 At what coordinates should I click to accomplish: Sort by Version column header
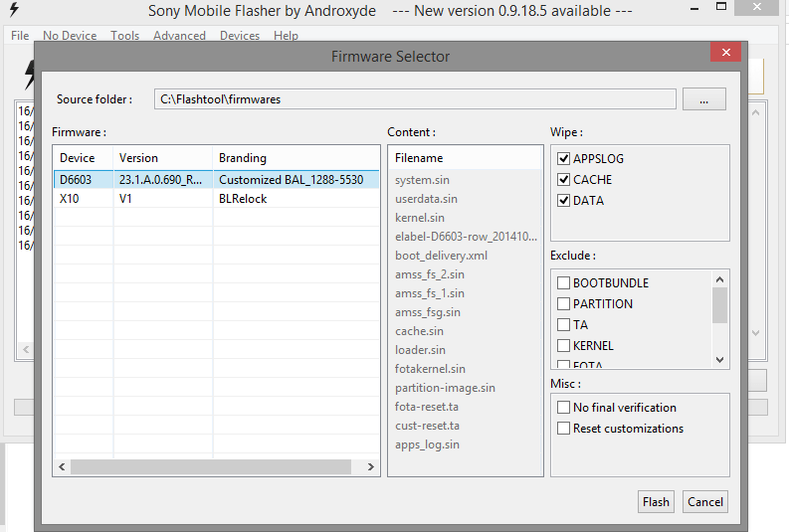coord(163,158)
